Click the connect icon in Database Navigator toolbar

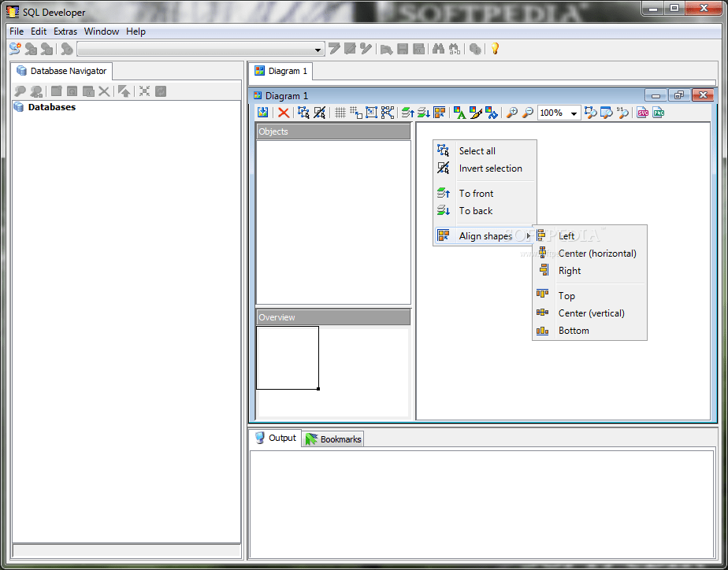click(x=20, y=91)
